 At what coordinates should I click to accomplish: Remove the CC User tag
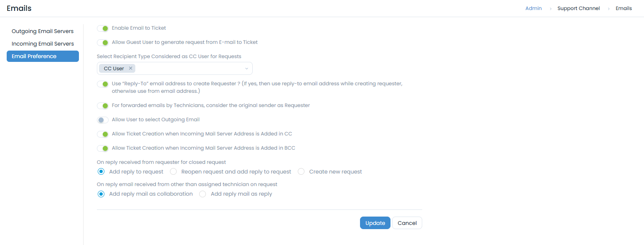point(130,69)
